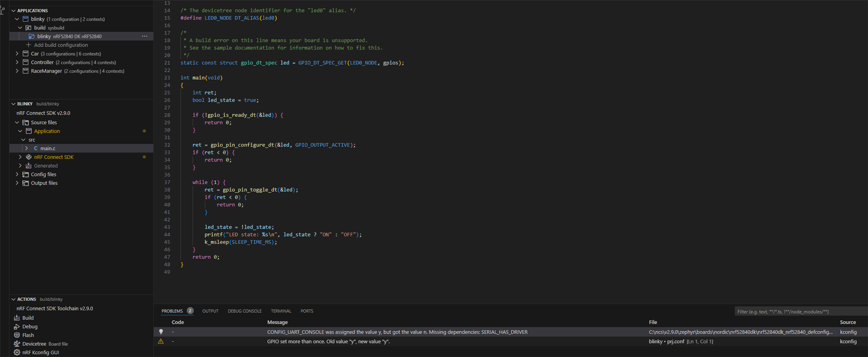Click the RaceManager application icon
868x357 pixels.
[x=25, y=71]
